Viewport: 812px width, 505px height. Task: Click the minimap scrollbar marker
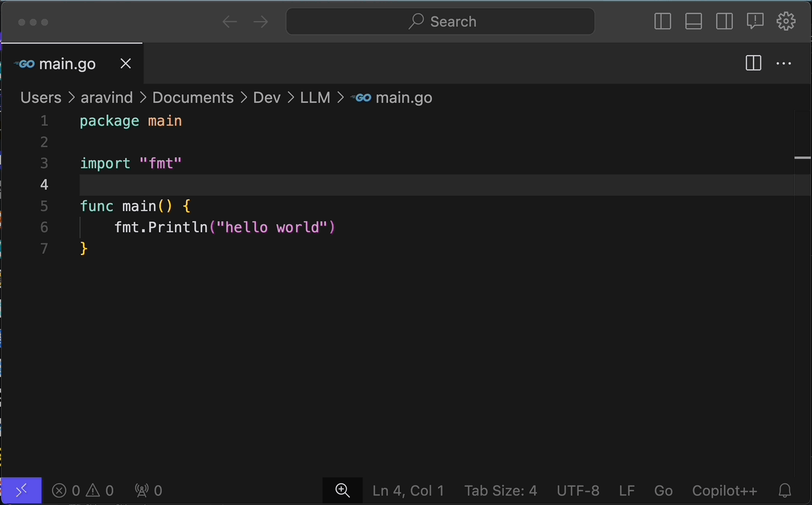click(x=802, y=158)
